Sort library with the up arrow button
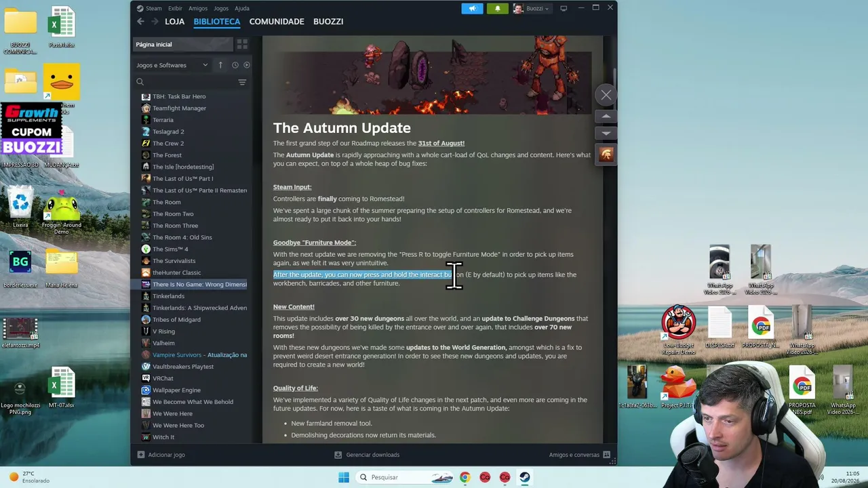Screen dimensions: 868x488 tap(220, 65)
